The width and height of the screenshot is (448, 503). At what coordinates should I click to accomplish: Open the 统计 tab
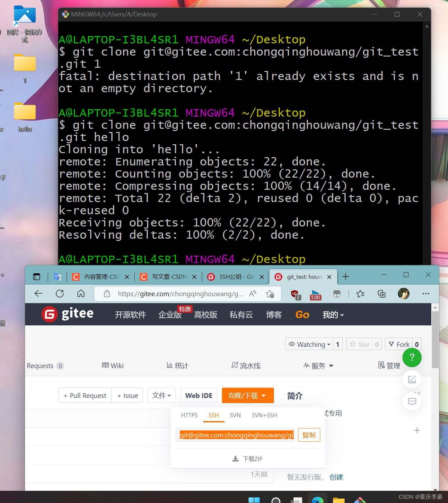tap(177, 366)
